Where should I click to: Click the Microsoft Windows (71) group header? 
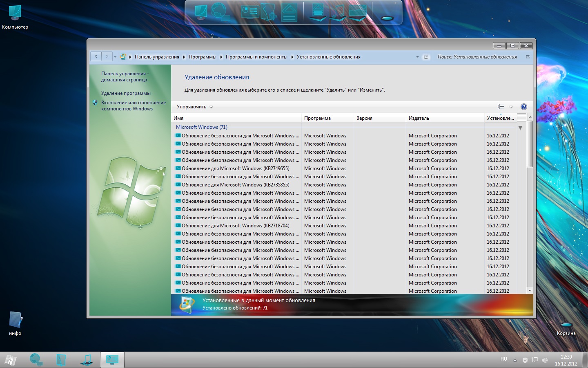201,127
